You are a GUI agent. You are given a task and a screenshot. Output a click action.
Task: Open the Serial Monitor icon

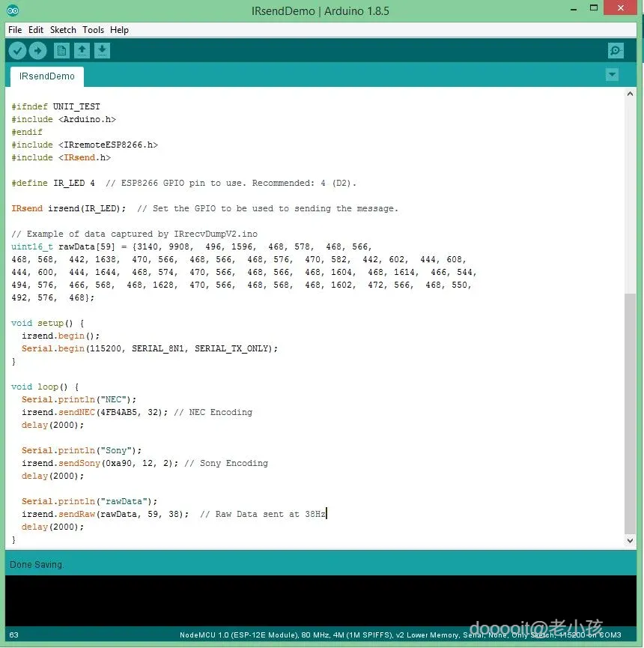click(x=616, y=51)
